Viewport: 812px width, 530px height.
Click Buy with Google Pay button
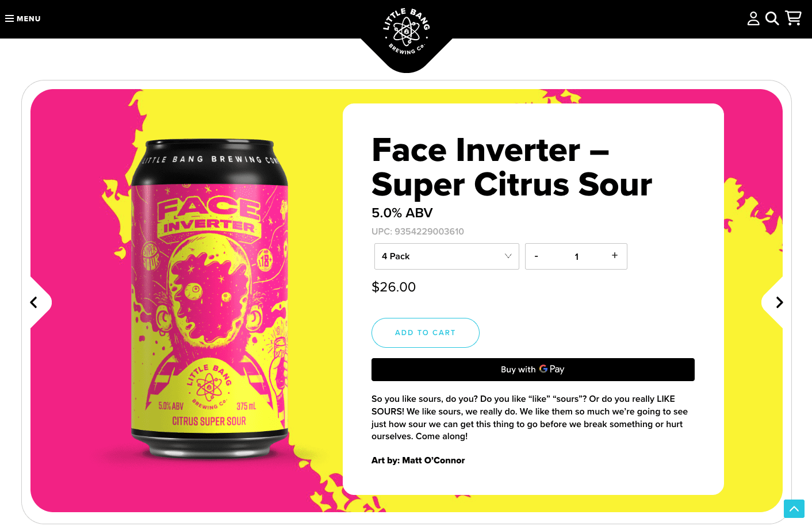(533, 370)
